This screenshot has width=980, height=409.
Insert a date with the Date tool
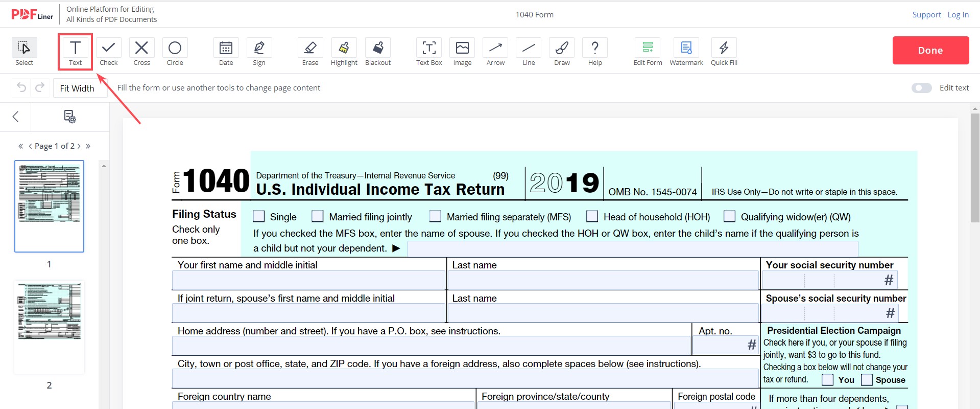tap(226, 52)
